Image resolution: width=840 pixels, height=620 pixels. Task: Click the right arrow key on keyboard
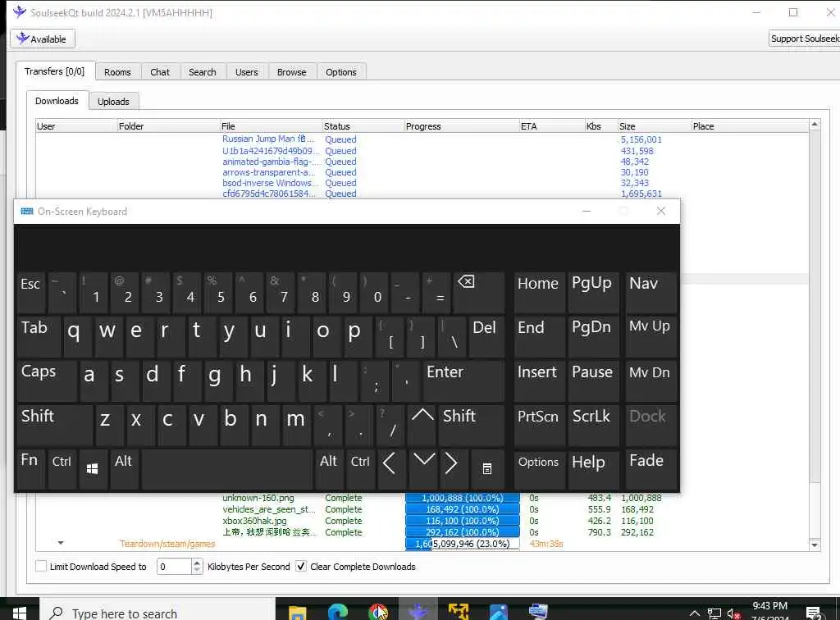[454, 469]
